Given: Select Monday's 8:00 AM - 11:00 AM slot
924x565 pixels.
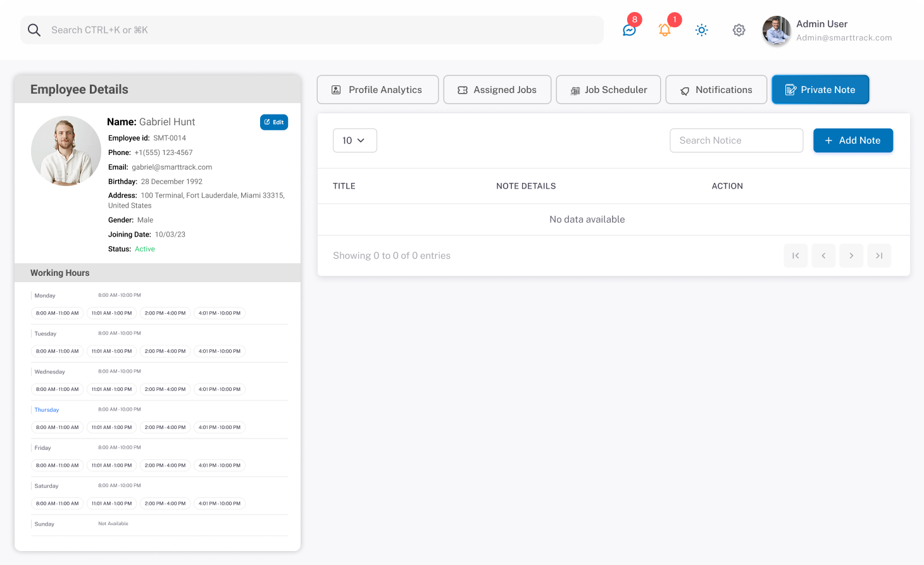Looking at the screenshot, I should (x=58, y=313).
